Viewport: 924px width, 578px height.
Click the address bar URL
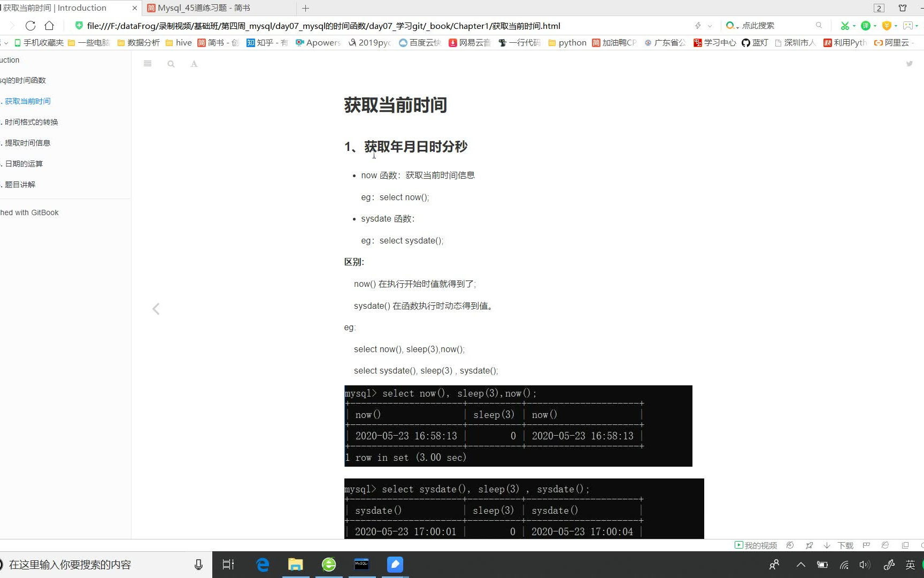324,26
